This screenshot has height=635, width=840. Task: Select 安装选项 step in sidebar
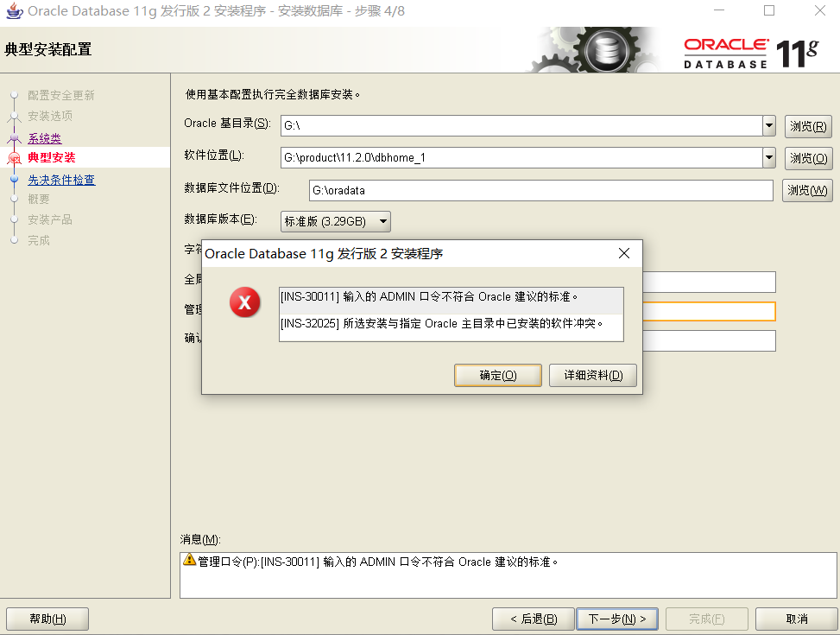(50, 116)
